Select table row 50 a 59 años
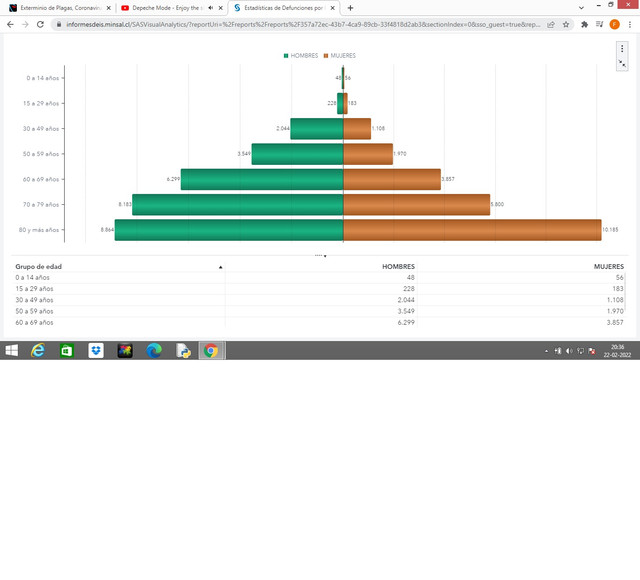Screen dimensions: 640x580 coord(320,311)
